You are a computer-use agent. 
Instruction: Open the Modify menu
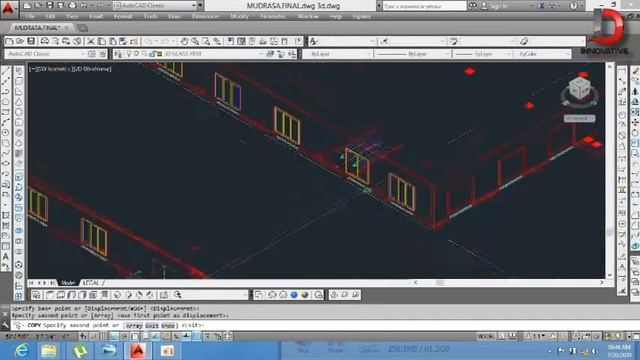(239, 16)
